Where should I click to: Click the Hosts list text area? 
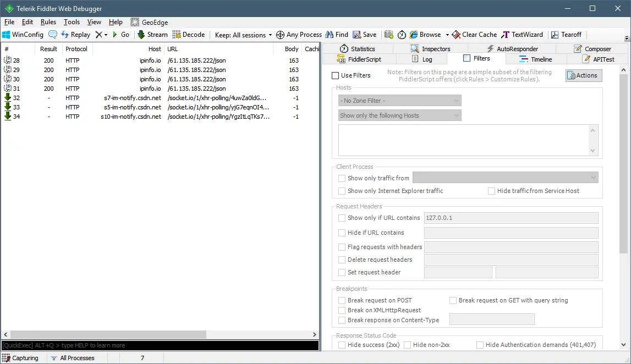pyautogui.click(x=464, y=140)
